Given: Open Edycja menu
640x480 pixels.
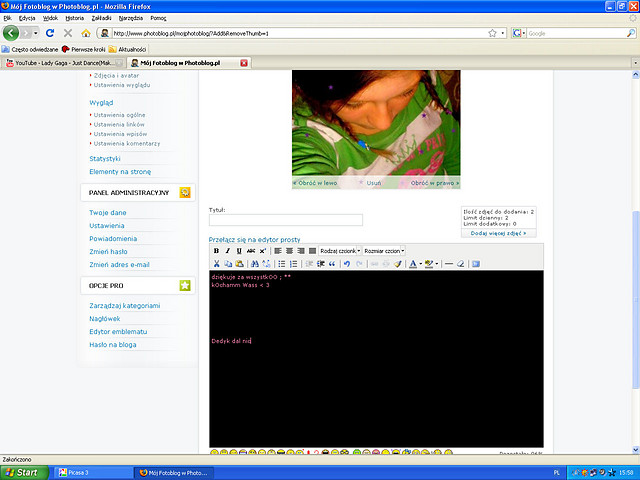Looking at the screenshot, I should point(27,18).
